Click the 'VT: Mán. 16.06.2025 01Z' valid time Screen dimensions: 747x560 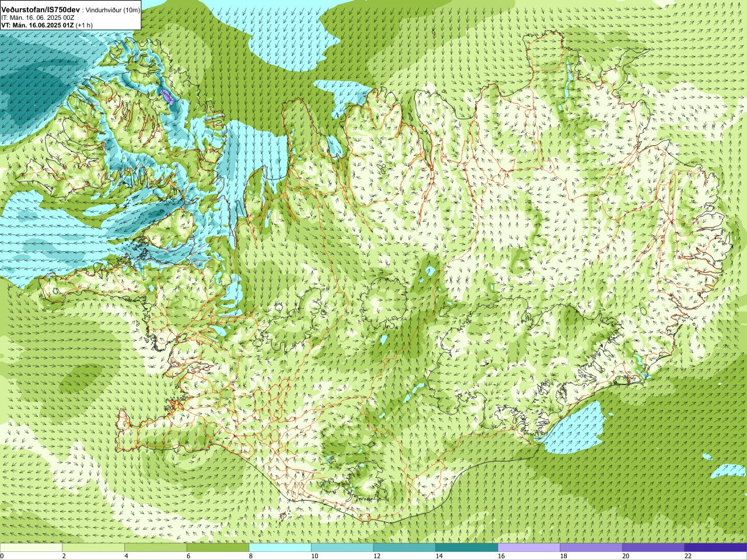[37, 26]
